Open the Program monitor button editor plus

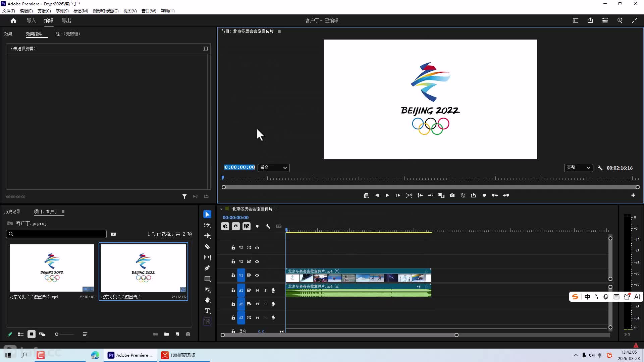633,195
